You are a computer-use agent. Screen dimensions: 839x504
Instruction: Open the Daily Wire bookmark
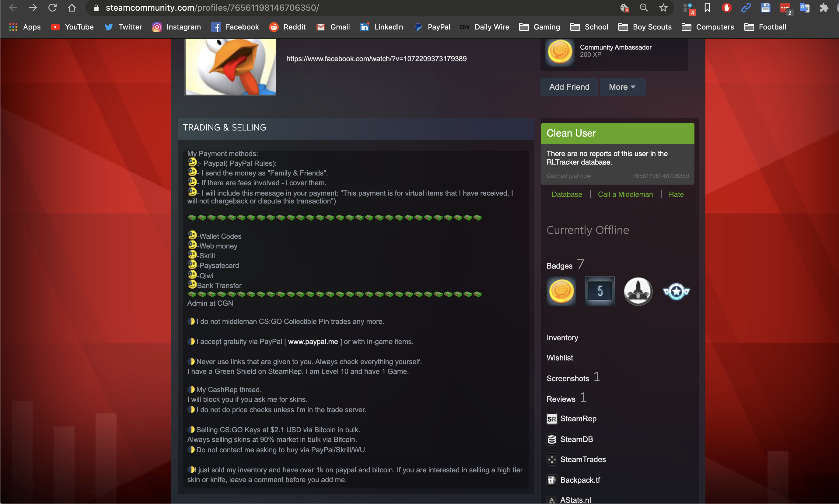click(484, 27)
